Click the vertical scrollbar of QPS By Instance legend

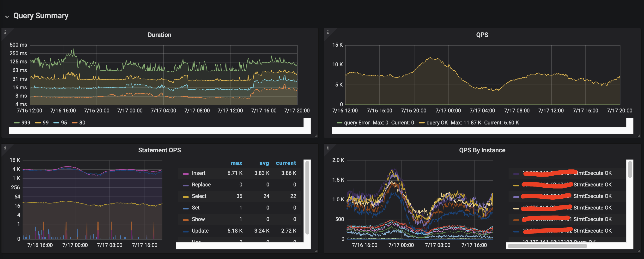630,169
